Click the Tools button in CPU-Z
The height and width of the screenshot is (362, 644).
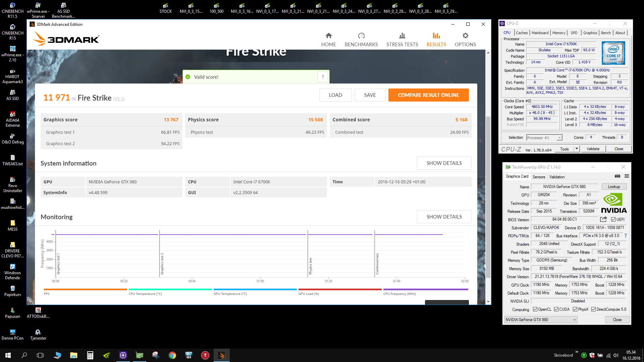point(564,149)
